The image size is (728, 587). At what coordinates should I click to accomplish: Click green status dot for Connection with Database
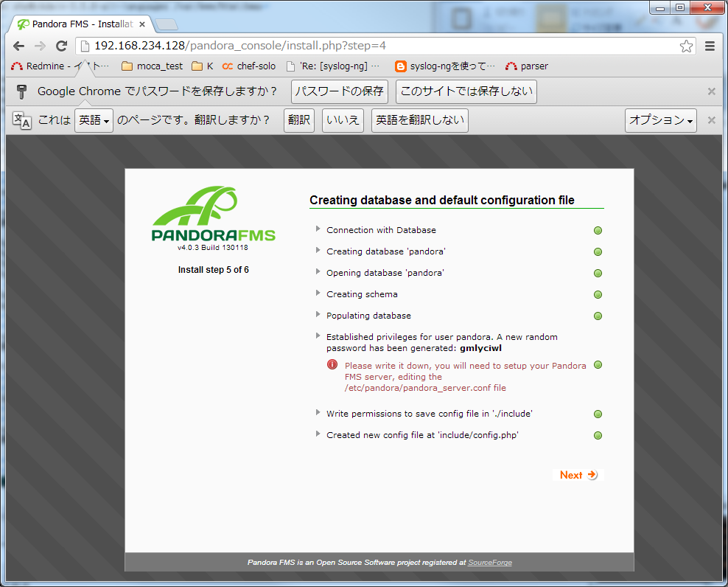tap(598, 230)
